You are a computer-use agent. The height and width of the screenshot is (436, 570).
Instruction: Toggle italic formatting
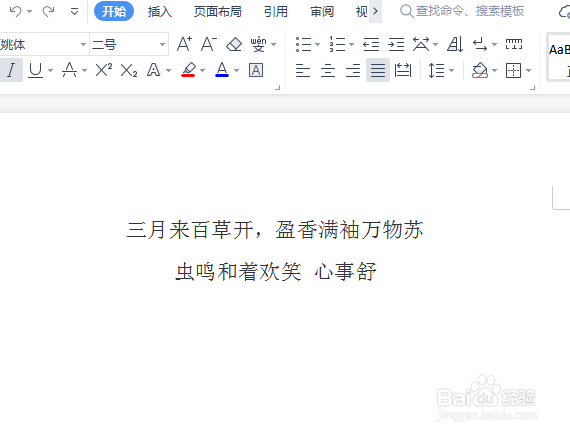[11, 70]
